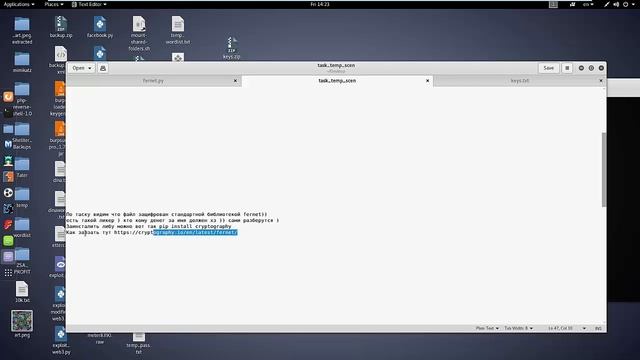Launch the red F dock application
Image resolution: width=640 pixels, height=360 pixels.
click(x=8, y=224)
